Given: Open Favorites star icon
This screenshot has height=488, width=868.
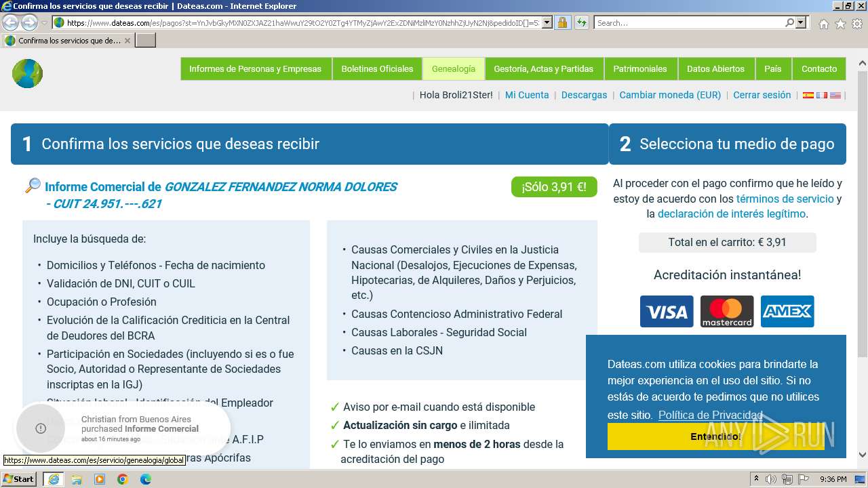Looking at the screenshot, I should (x=840, y=24).
